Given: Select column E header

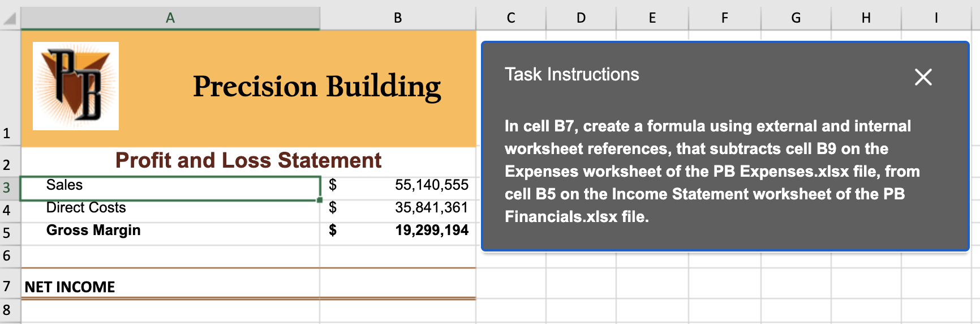Looking at the screenshot, I should coord(652,18).
